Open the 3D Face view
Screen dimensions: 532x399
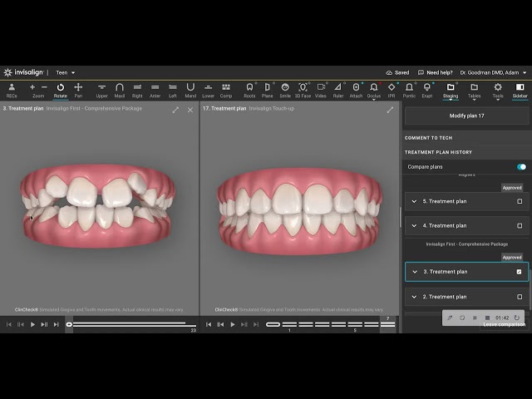point(303,91)
